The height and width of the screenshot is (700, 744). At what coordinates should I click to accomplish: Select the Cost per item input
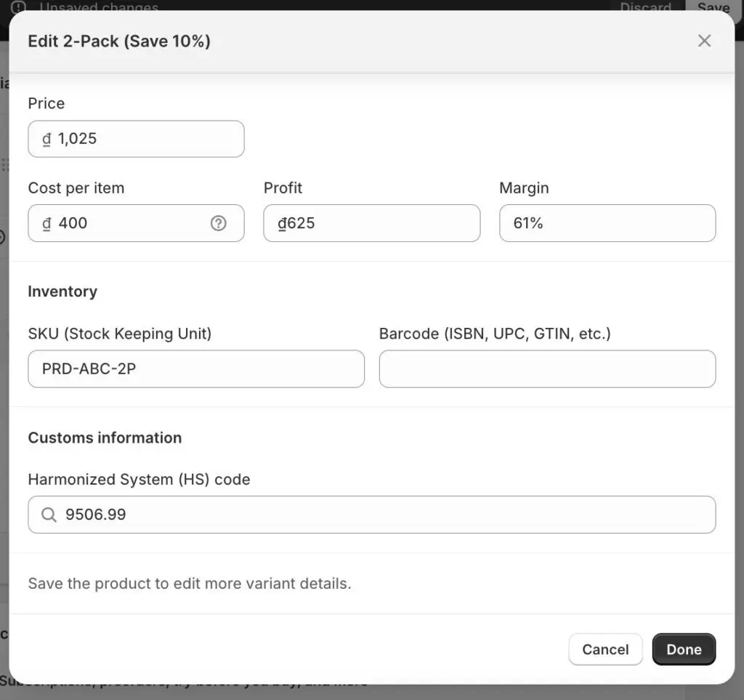tap(131, 223)
